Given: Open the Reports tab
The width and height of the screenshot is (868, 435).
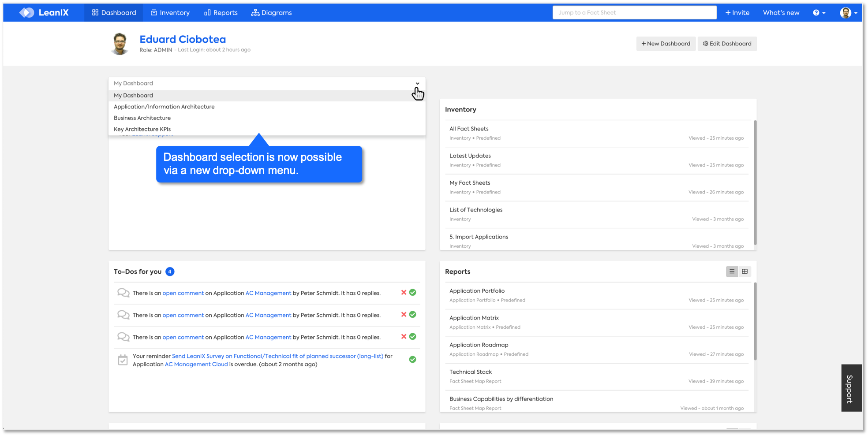Looking at the screenshot, I should pyautogui.click(x=221, y=12).
